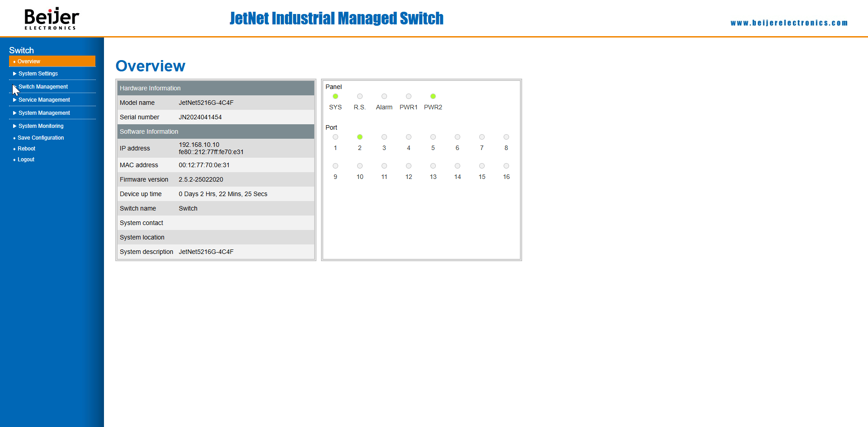868x427 pixels.
Task: Click port 8 LED indicator
Action: pos(506,137)
